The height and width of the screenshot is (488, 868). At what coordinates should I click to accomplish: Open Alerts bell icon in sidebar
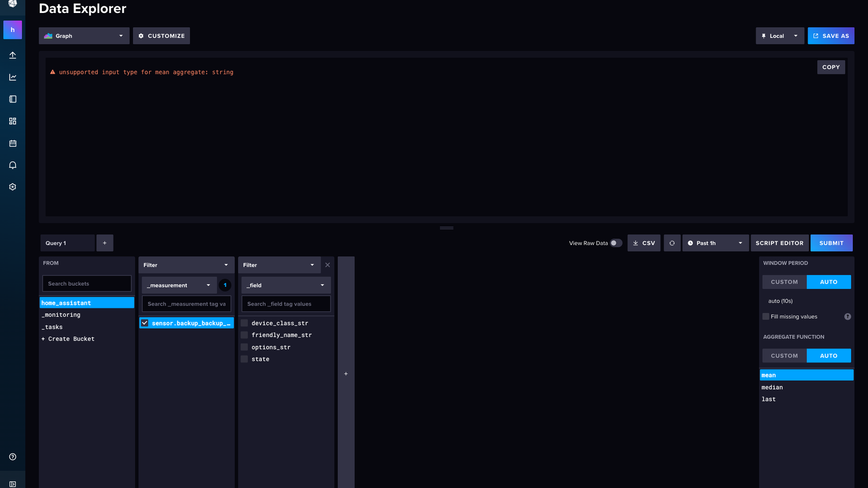(x=12, y=165)
